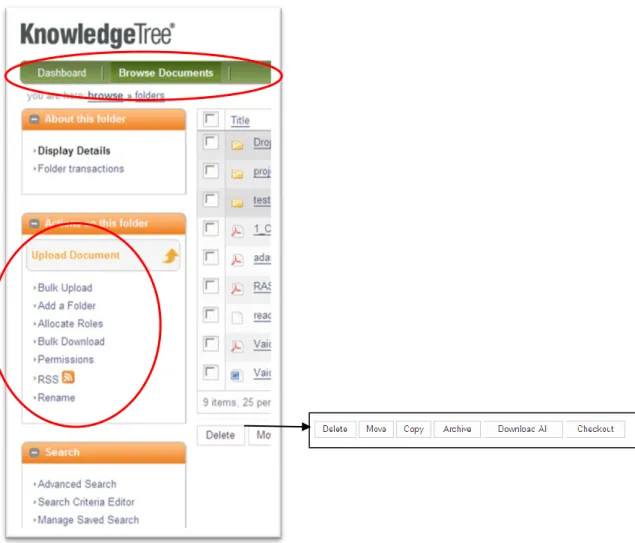Open the RSS link text
Viewport: 635px width, 543px height.
click(x=48, y=379)
